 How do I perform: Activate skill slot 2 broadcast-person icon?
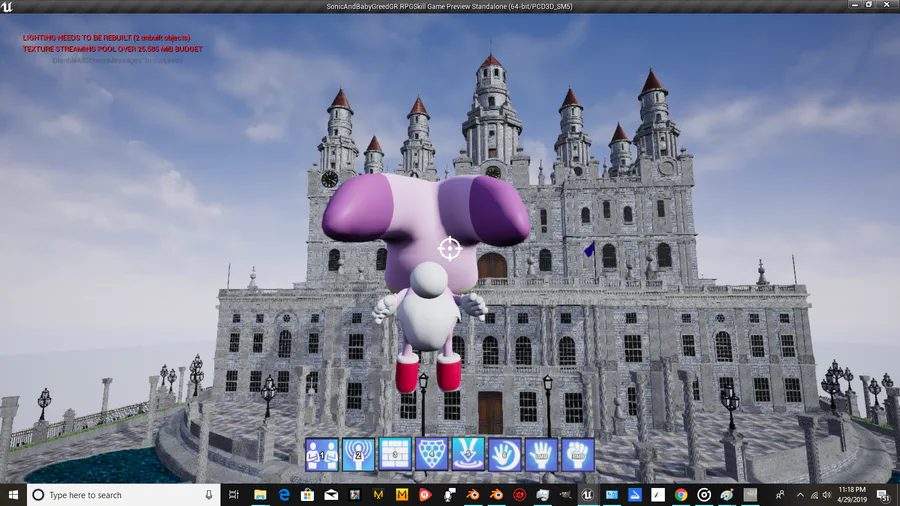point(359,454)
